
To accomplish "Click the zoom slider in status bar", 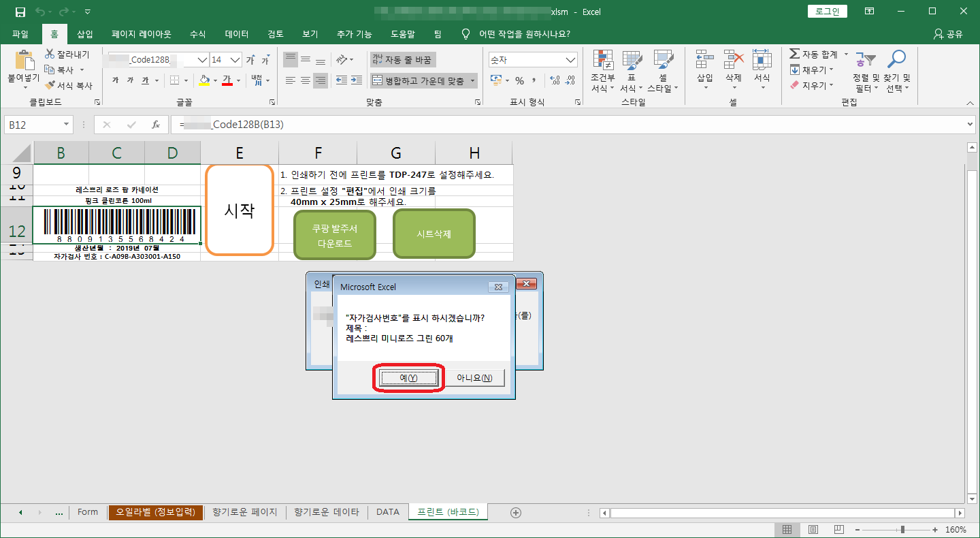I will pos(902,529).
